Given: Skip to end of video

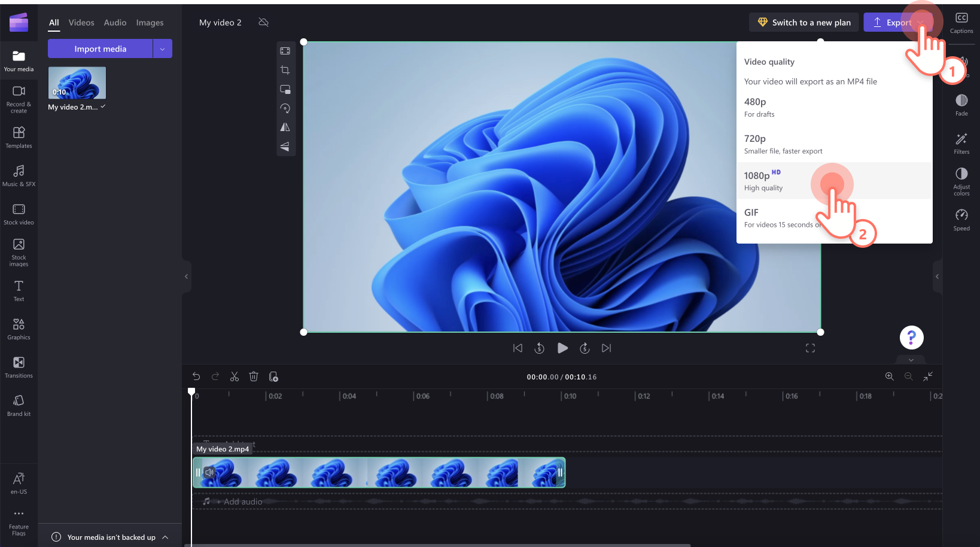Looking at the screenshot, I should point(606,348).
